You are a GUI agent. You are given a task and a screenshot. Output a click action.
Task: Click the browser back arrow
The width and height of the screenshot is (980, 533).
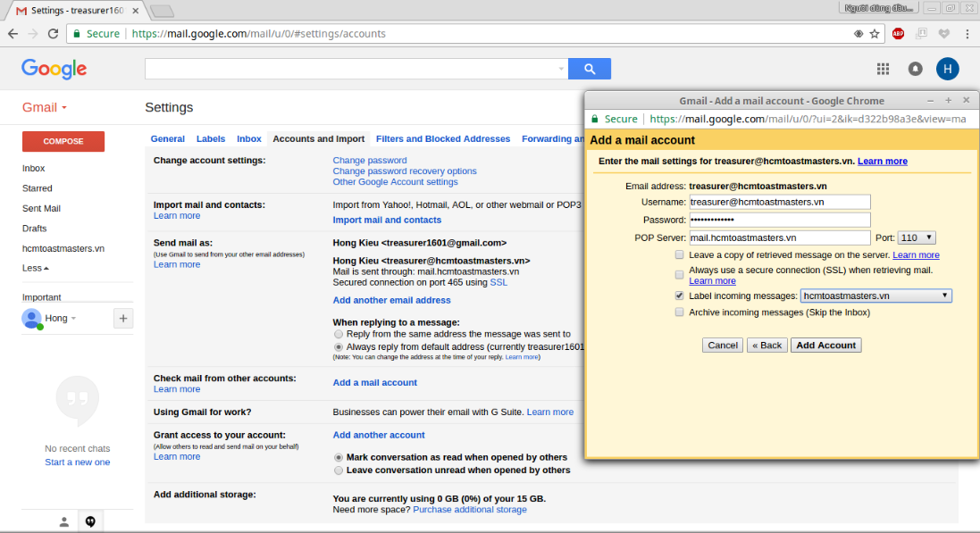(13, 34)
